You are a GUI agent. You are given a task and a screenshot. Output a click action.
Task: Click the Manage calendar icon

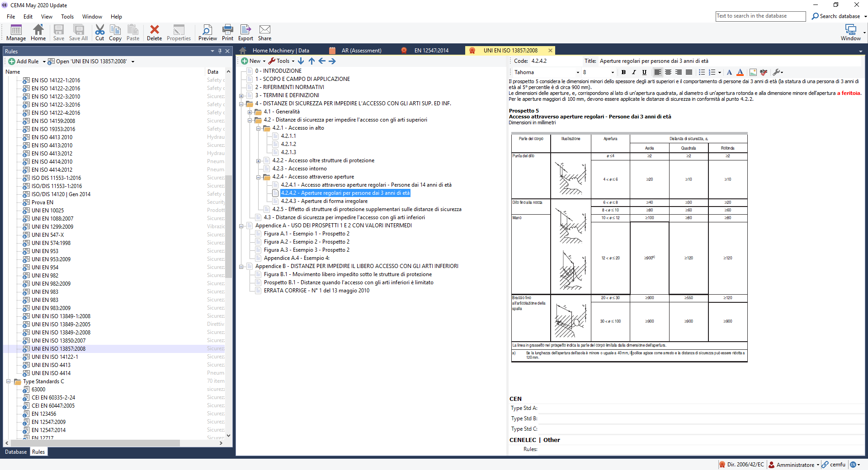coord(16,32)
